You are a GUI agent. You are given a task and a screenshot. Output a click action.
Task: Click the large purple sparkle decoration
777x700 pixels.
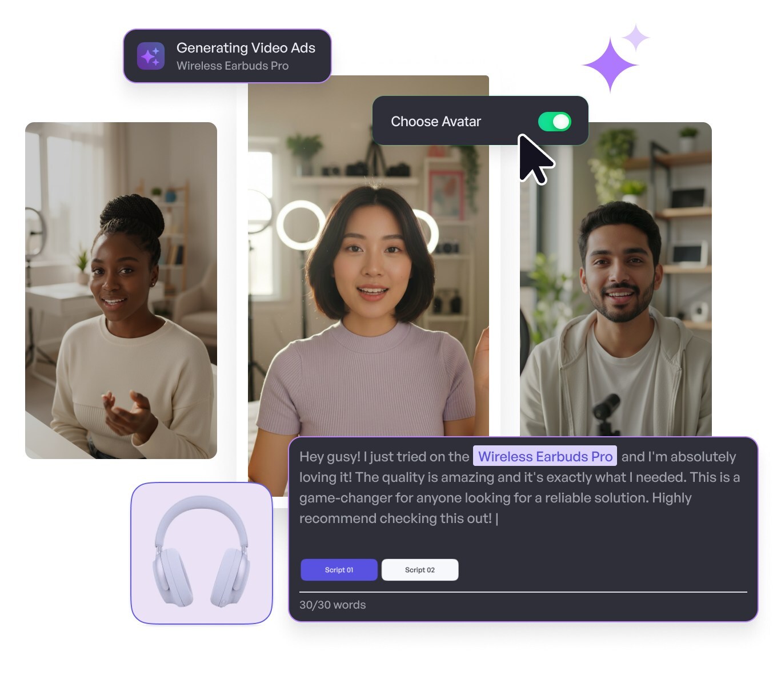(x=611, y=64)
